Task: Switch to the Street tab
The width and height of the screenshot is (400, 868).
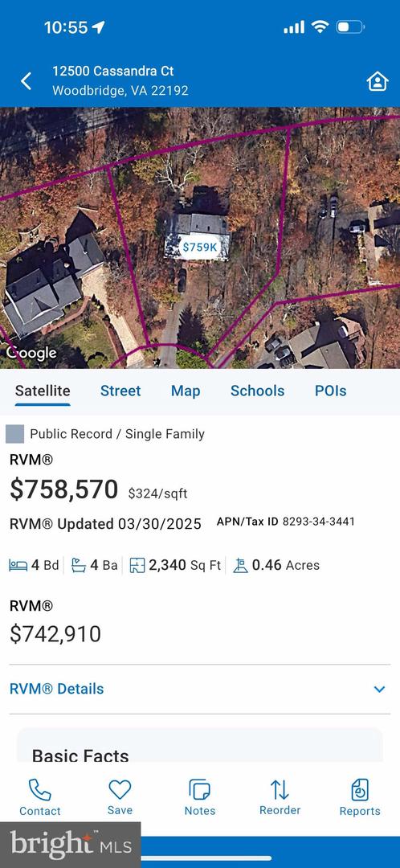Action: tap(120, 391)
